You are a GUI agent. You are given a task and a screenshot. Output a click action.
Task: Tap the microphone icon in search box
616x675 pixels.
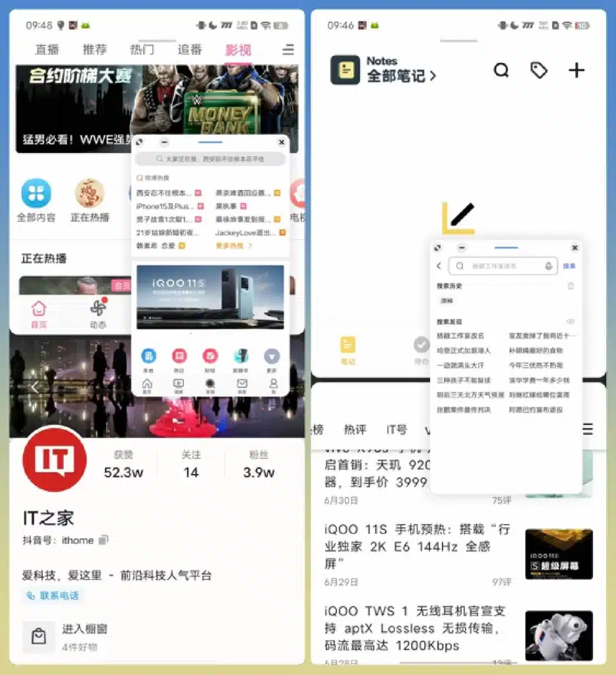[548, 266]
